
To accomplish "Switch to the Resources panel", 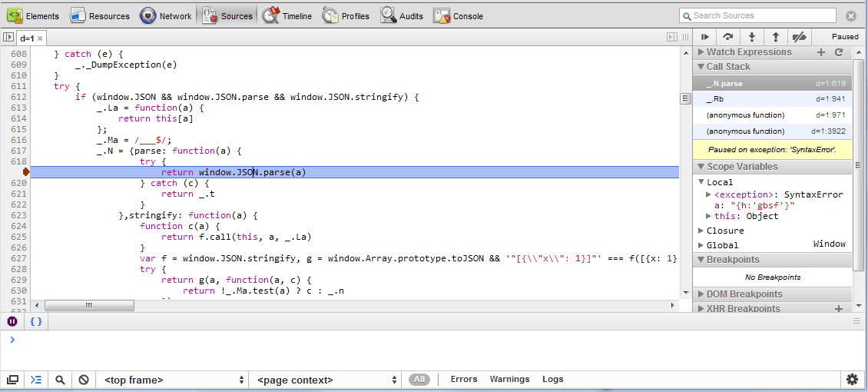I will [100, 16].
